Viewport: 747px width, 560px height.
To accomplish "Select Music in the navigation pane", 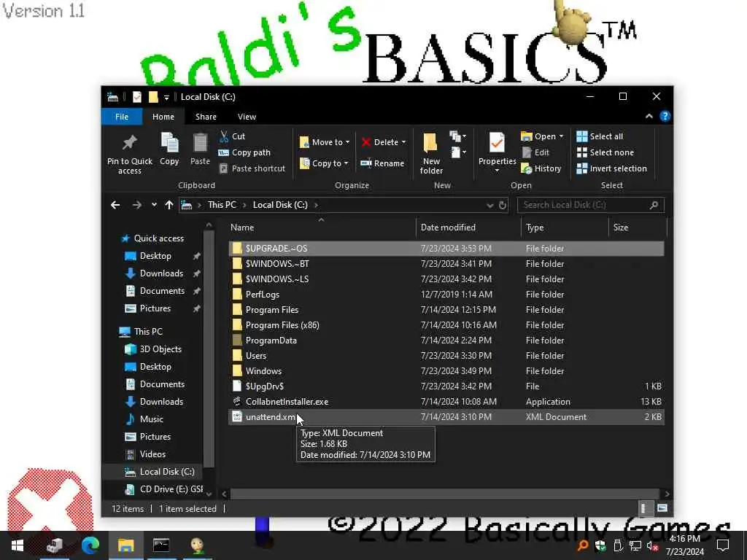I will point(152,419).
